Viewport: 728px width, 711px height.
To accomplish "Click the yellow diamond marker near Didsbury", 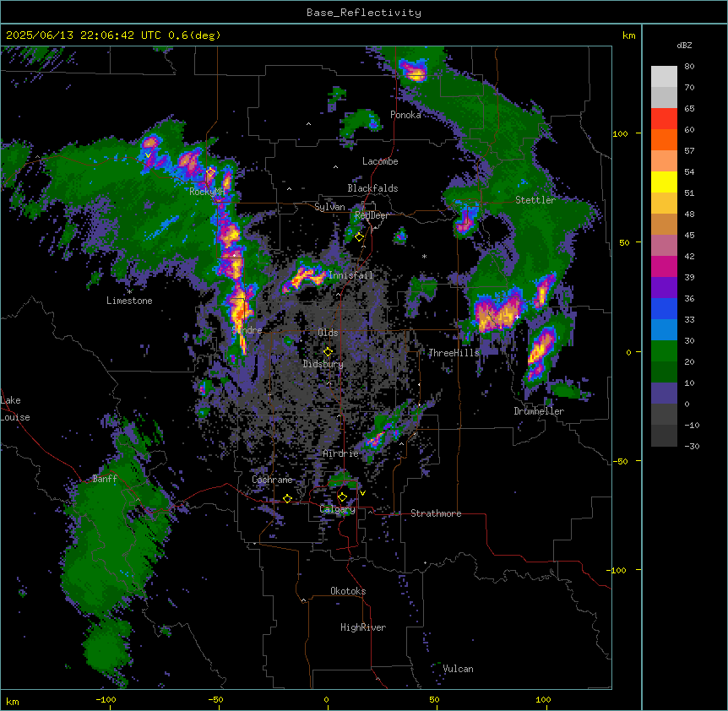I will (x=328, y=352).
